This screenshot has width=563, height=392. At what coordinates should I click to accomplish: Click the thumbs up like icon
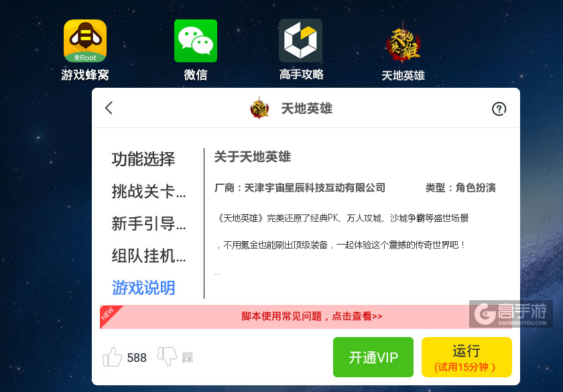(x=112, y=356)
